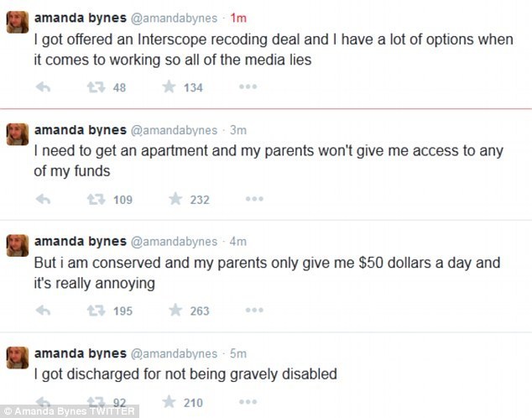The height and width of the screenshot is (418, 532).
Task: Retweet the $50 dollars a day tweet
Action: 97,311
